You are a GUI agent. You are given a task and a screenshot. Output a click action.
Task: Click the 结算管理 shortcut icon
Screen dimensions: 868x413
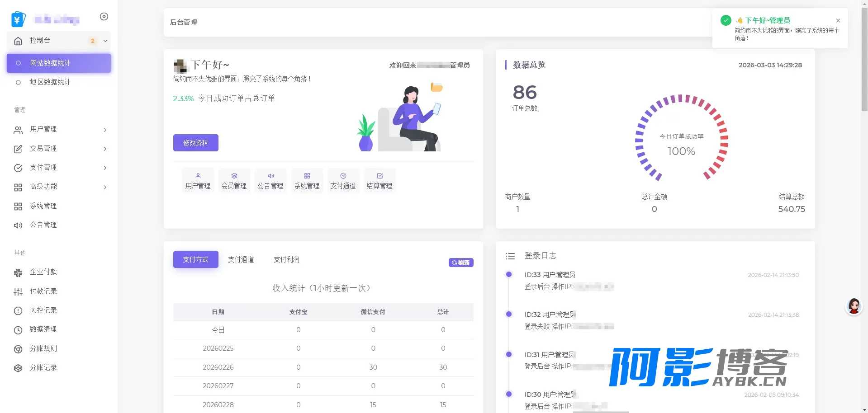[379, 176]
